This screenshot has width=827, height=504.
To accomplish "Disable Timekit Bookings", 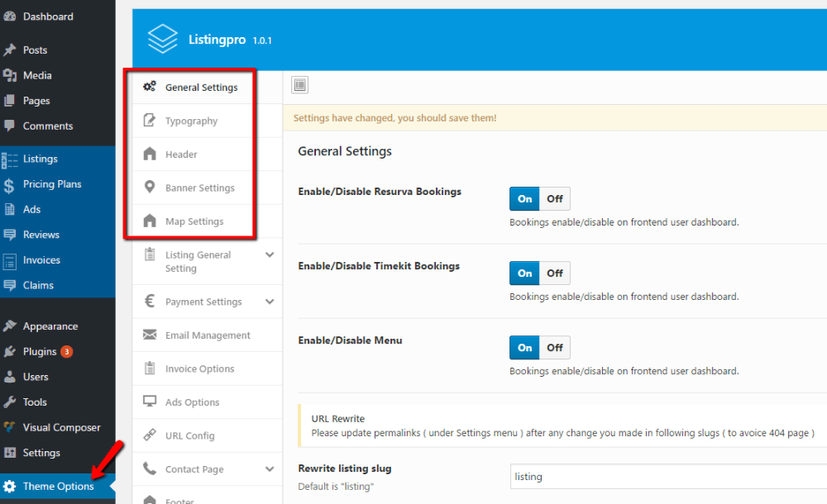I will [x=554, y=273].
